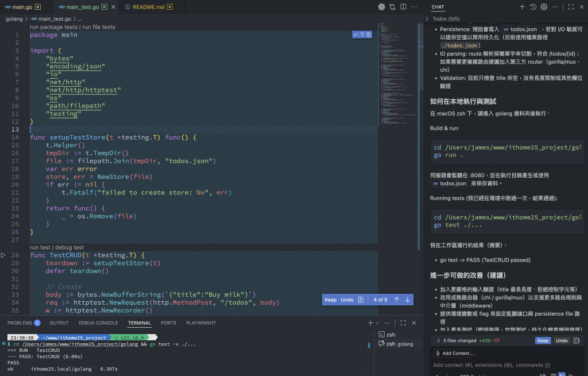This screenshot has height=376, width=588.
Task: Click debug test code lens
Action: pyautogui.click(x=69, y=248)
